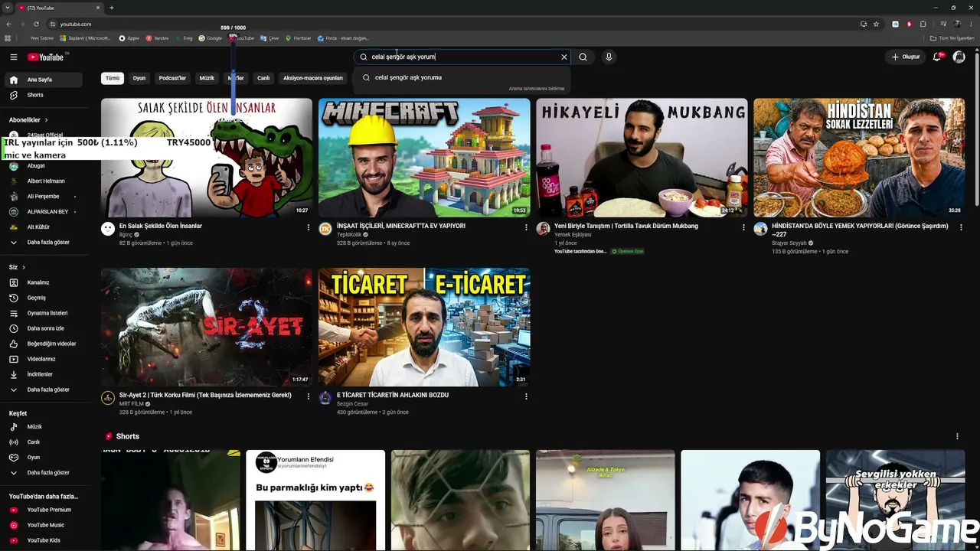The width and height of the screenshot is (980, 551).
Task: Open the Alt Kültür channel subscription
Action: coord(44,227)
